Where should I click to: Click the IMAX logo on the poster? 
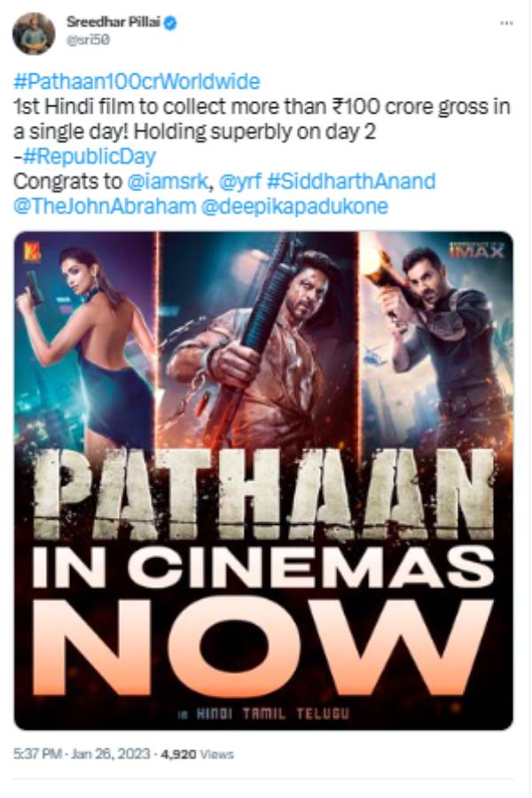[x=476, y=250]
